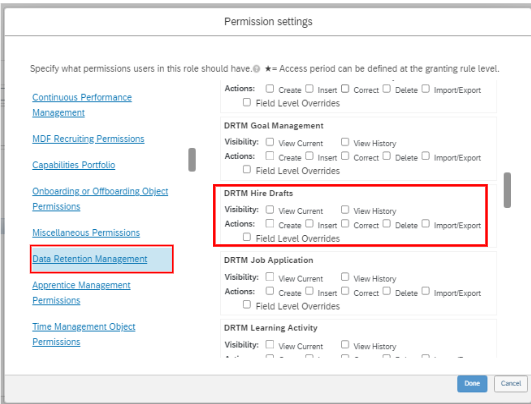Check Create for DRTM Hire Drafts
Viewport: 531px width, 404px height.
270,224
